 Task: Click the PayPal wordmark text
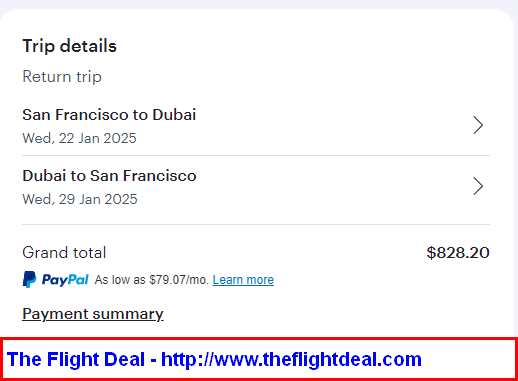[x=65, y=280]
